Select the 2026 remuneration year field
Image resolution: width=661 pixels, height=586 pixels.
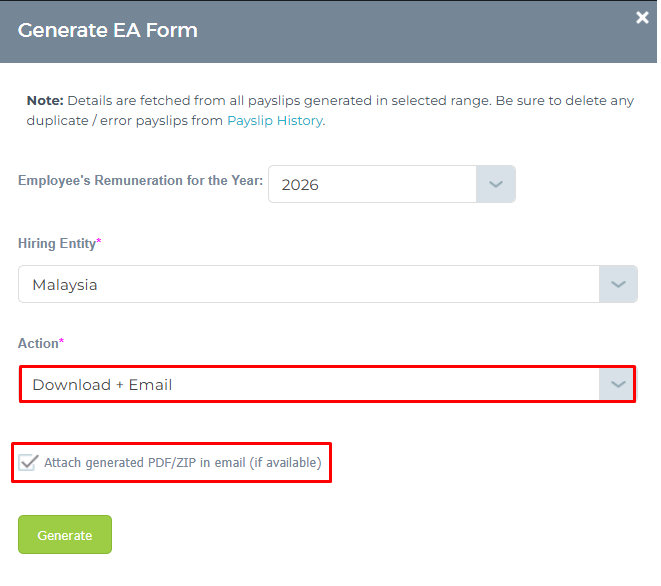(x=392, y=184)
